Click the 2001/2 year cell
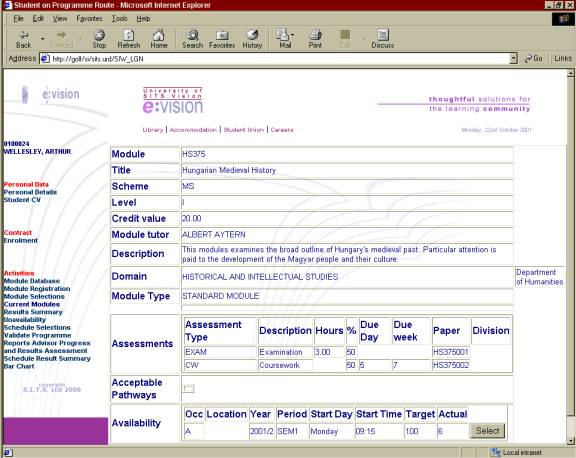 point(262,431)
